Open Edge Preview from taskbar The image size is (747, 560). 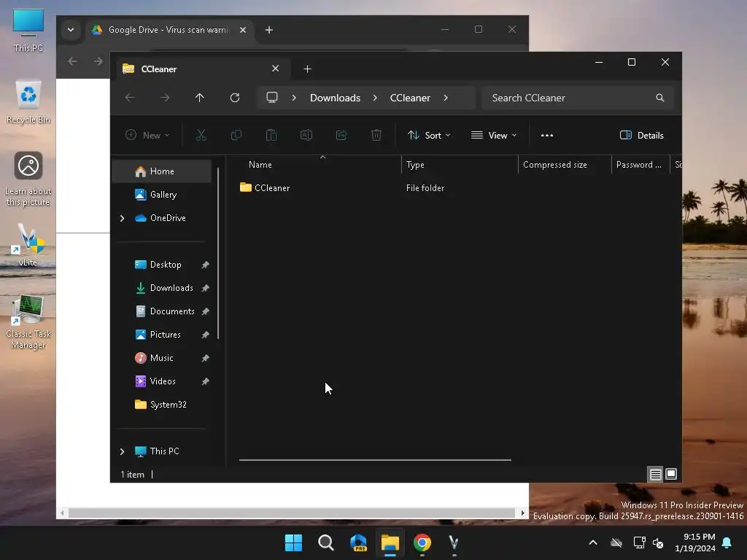point(358,542)
